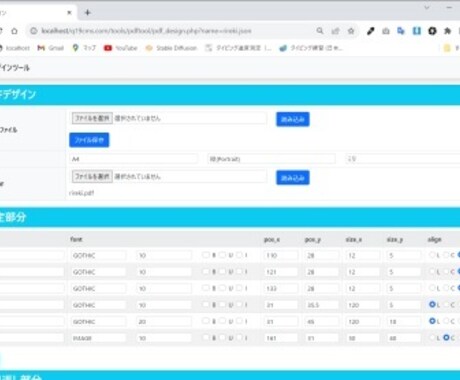This screenshot has width=460, height=380.
Task: Click the blue bookmark-shaped extension icon
Action: tap(417, 31)
